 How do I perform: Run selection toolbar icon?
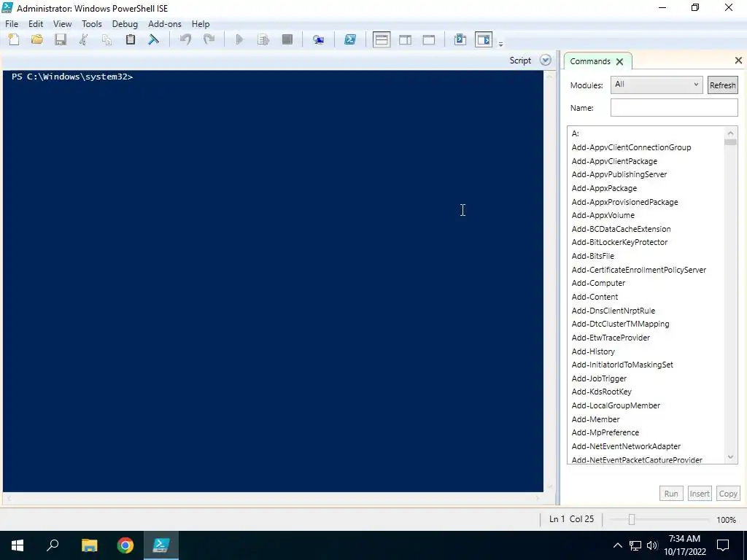click(263, 39)
